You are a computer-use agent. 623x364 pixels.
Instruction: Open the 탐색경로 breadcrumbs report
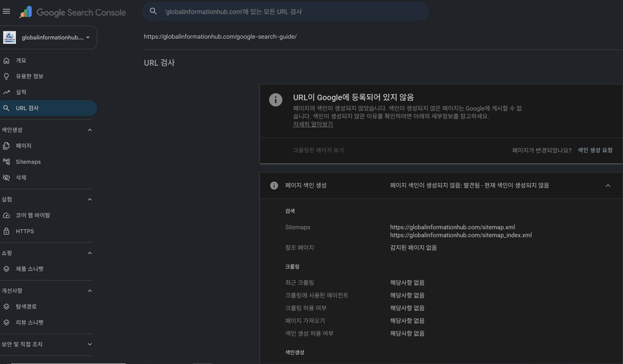[x=47, y=306]
